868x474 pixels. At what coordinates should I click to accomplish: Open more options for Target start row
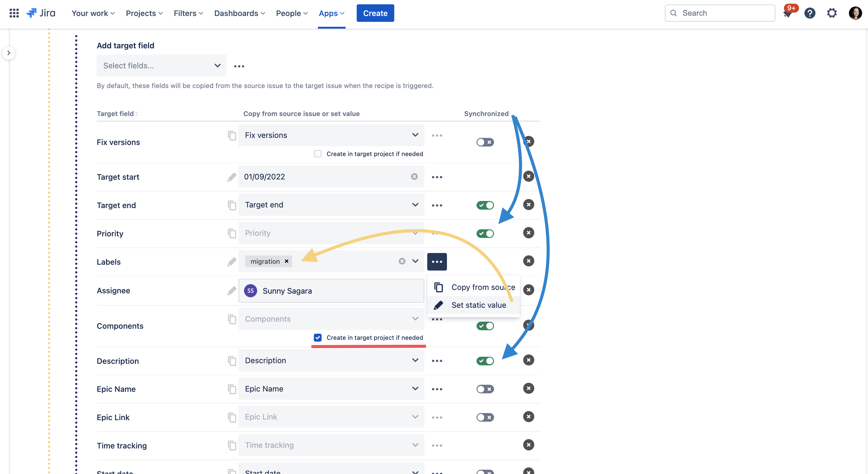point(437,177)
